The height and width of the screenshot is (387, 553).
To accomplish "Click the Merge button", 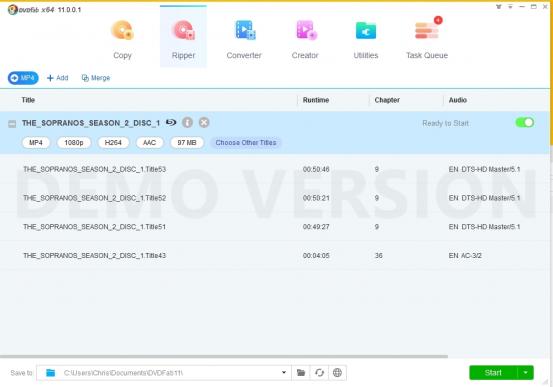I will pos(96,78).
